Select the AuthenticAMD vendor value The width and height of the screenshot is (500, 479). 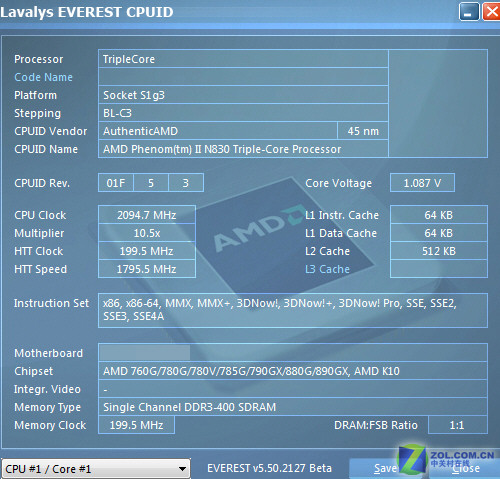tap(218, 131)
